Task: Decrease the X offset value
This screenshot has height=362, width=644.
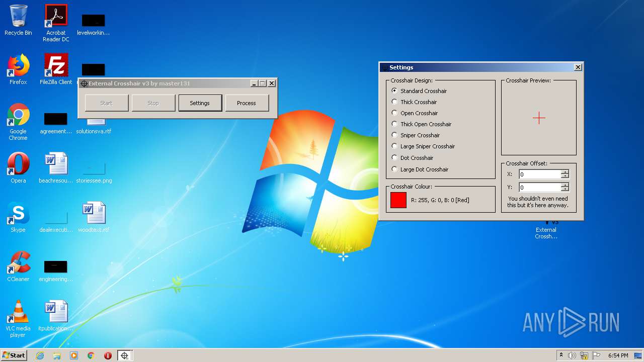Action: click(565, 176)
